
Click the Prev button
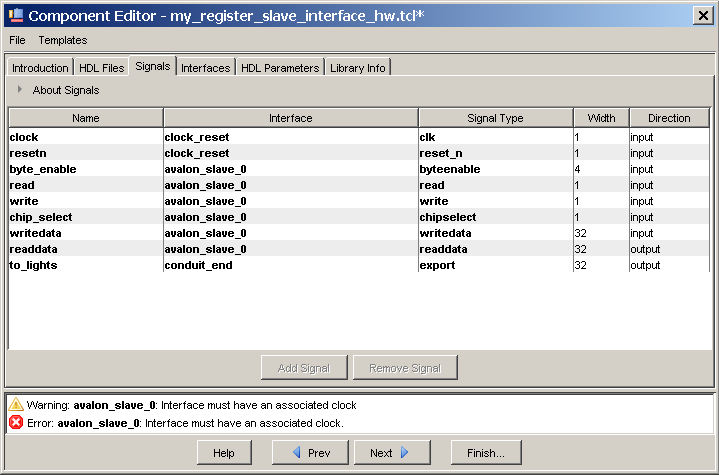(308, 453)
